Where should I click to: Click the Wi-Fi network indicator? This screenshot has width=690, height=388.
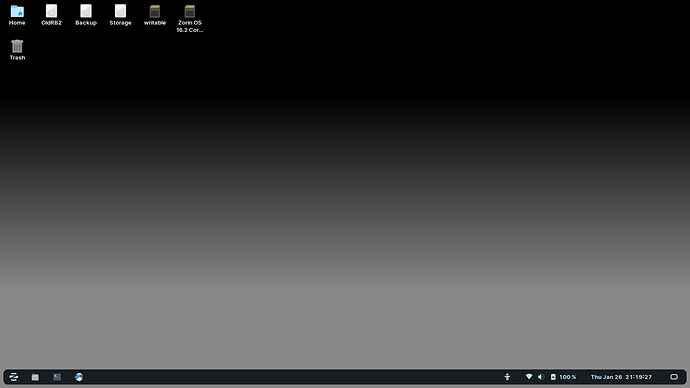tap(529, 377)
